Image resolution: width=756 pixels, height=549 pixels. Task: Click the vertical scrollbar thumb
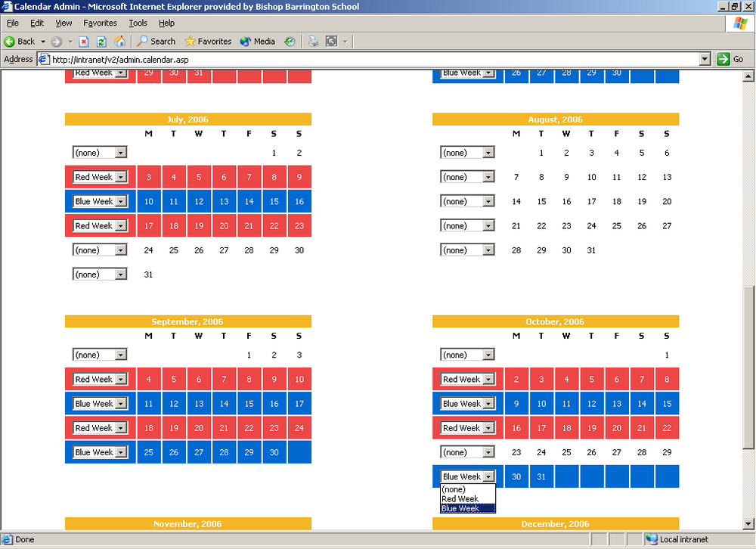(x=748, y=368)
